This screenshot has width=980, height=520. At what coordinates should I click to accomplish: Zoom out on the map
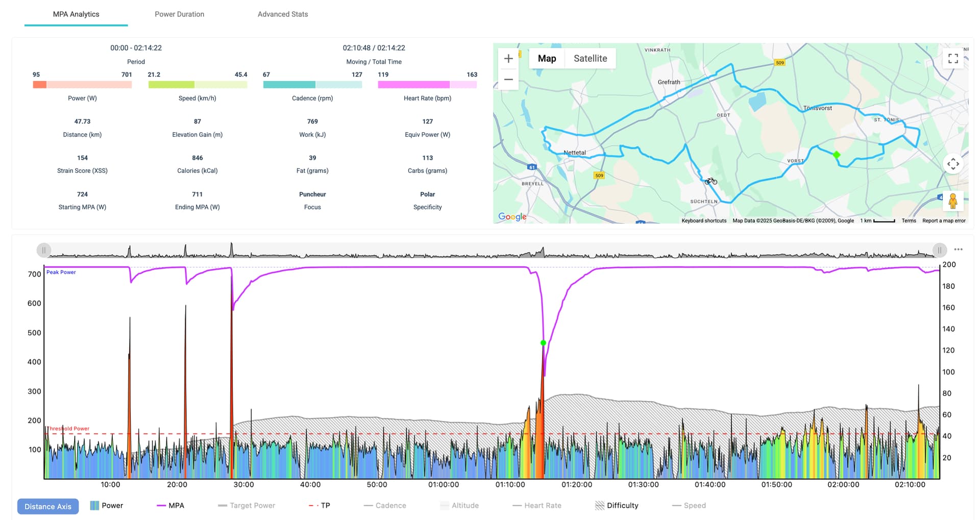point(508,80)
